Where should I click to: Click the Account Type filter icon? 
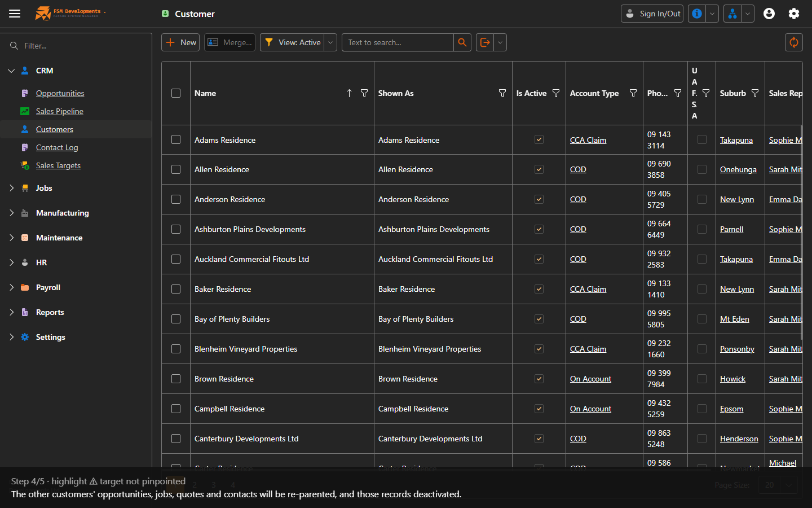coord(633,93)
